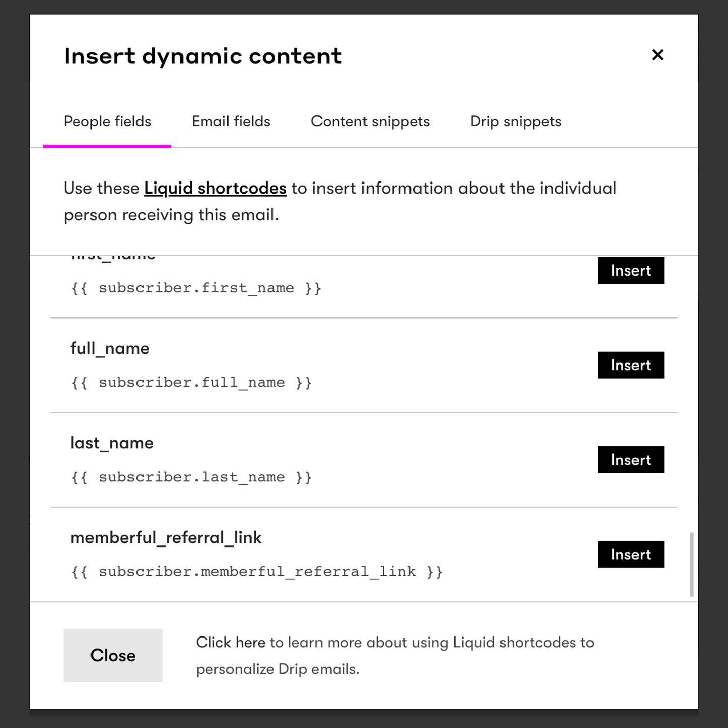Viewport: 728px width, 728px height.
Task: Click the subscriber.last_name code snippet
Action: 192,477
